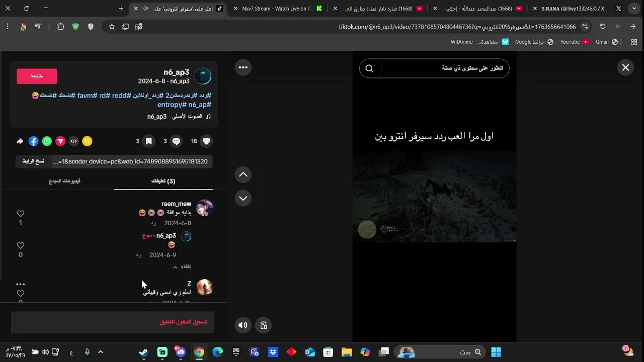Open the Windows Start menu
This screenshot has height=362, width=644.
496,352
